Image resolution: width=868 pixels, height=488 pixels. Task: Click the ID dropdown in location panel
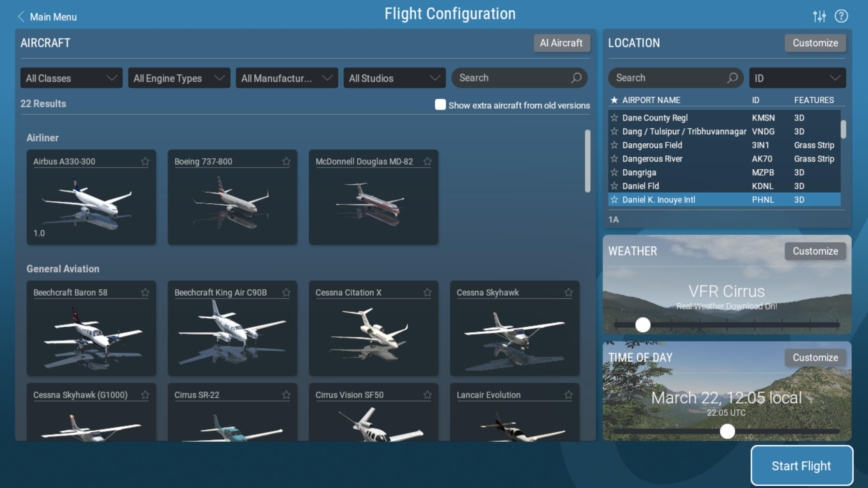pos(796,78)
